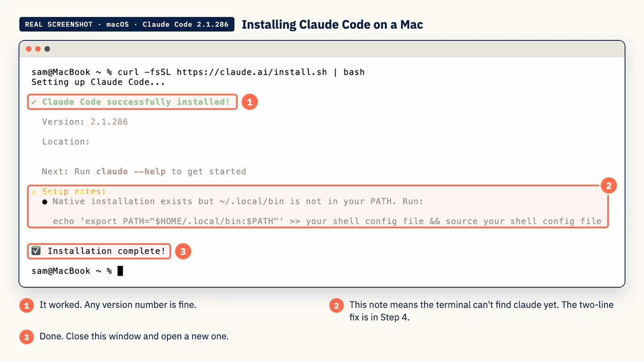Click 'Claude Code successfully installed!' message
644x362 pixels.
coord(136,102)
